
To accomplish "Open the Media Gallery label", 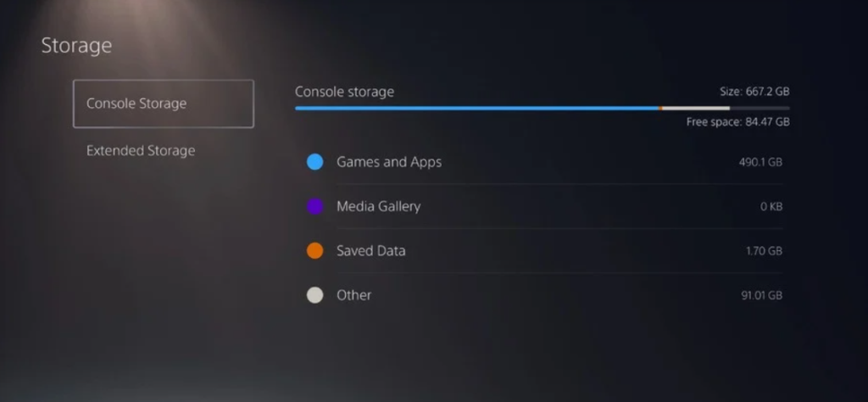I will click(379, 207).
